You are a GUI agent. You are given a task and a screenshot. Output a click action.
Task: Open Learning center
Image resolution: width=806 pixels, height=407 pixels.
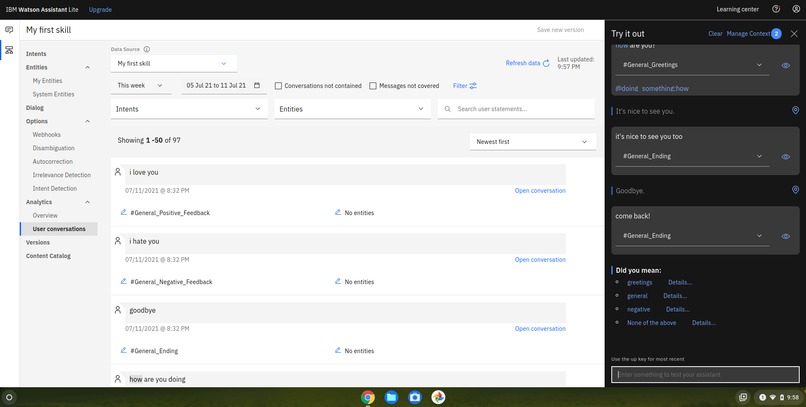[x=738, y=9]
